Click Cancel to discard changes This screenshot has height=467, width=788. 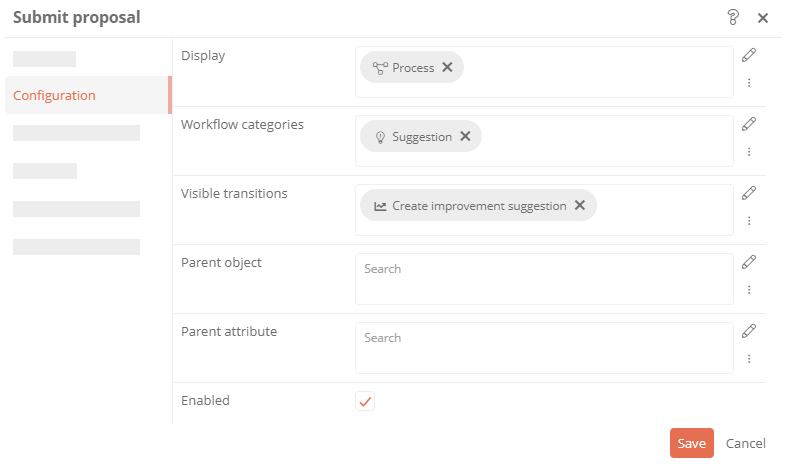click(746, 443)
